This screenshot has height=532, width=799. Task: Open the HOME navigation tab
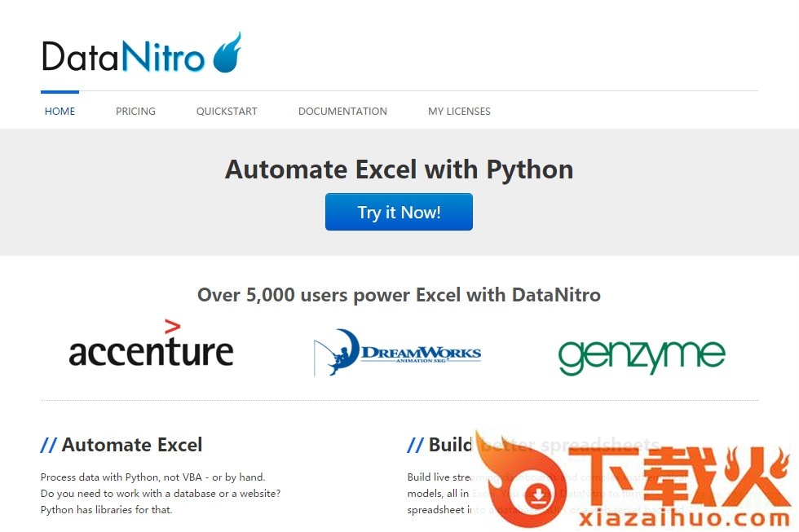[60, 112]
